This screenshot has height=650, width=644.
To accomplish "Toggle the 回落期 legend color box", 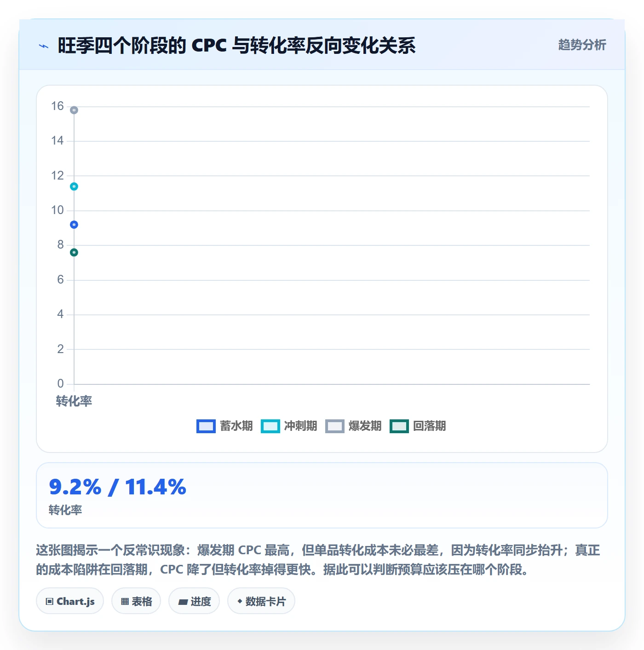I will point(399,426).
